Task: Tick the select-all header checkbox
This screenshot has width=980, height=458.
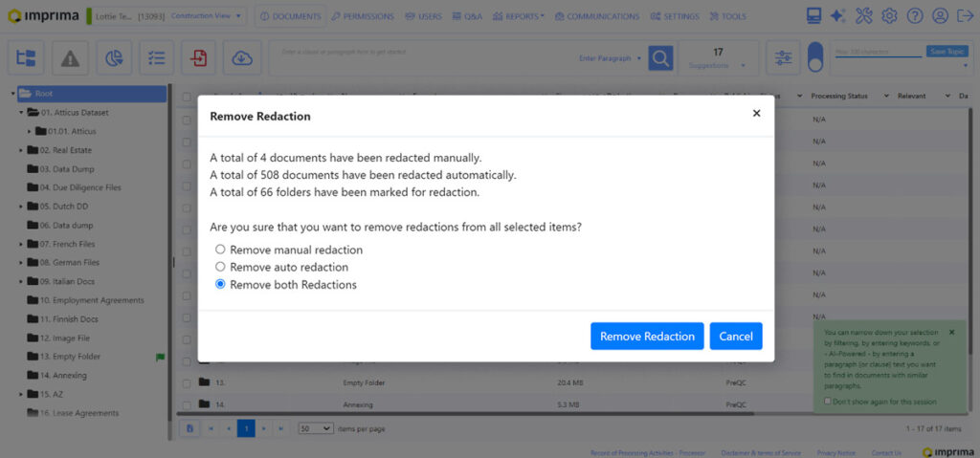Action: click(187, 97)
